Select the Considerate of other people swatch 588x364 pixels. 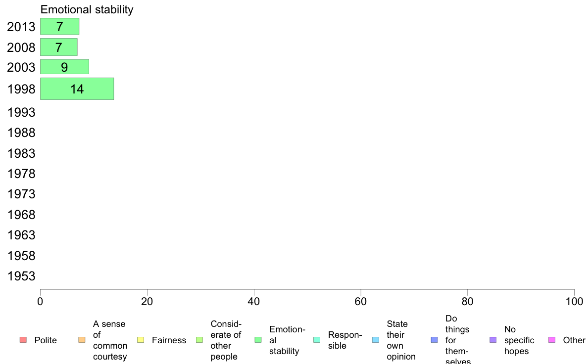click(199, 340)
